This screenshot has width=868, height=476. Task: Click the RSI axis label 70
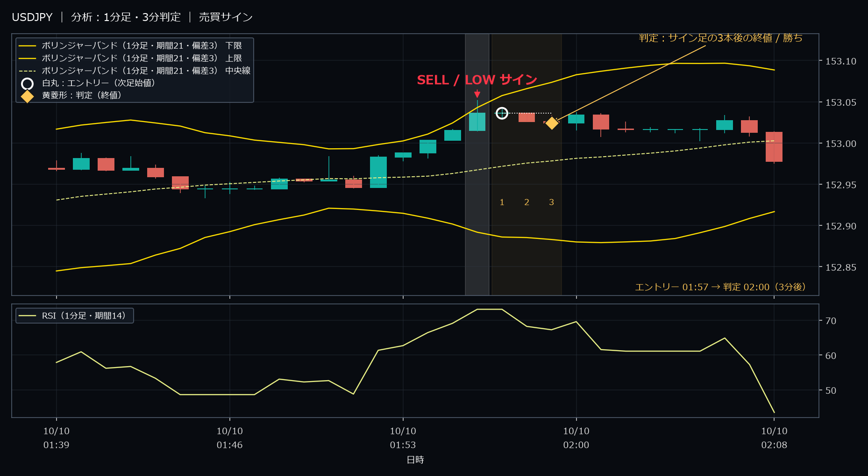(831, 321)
